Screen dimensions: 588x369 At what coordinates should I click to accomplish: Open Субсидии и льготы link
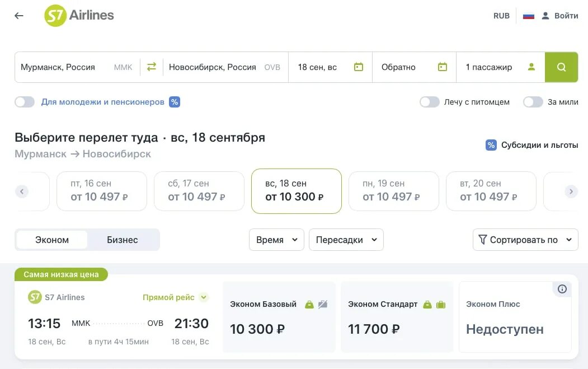click(x=540, y=145)
